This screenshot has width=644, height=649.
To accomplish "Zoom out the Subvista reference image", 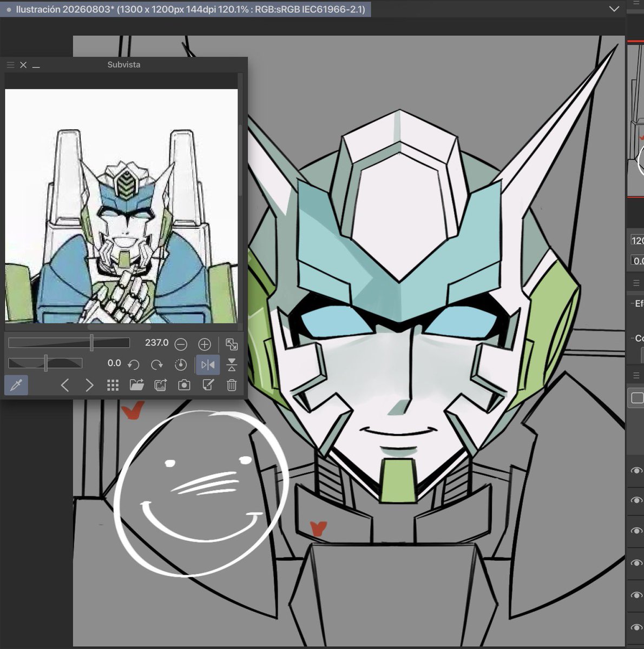I will click(x=181, y=344).
